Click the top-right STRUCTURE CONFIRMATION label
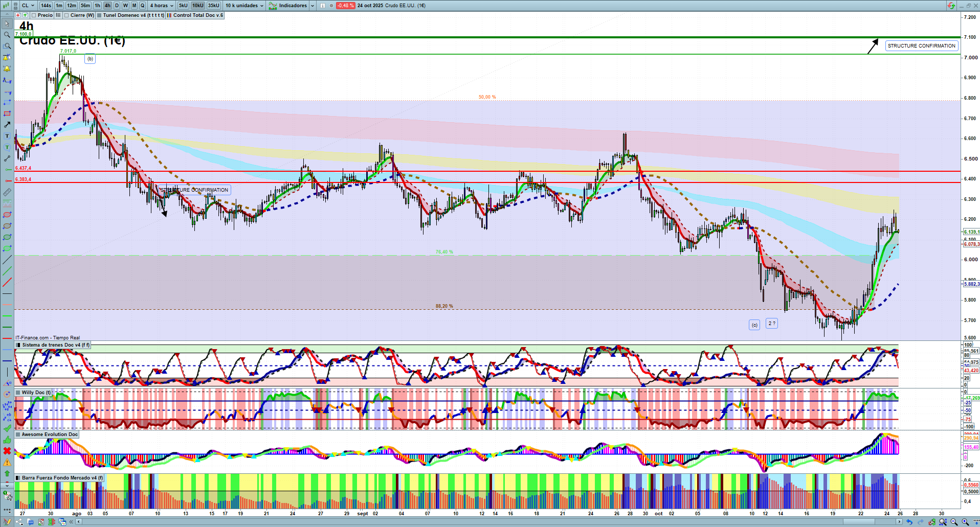Viewport: 980px width, 527px height. click(922, 46)
